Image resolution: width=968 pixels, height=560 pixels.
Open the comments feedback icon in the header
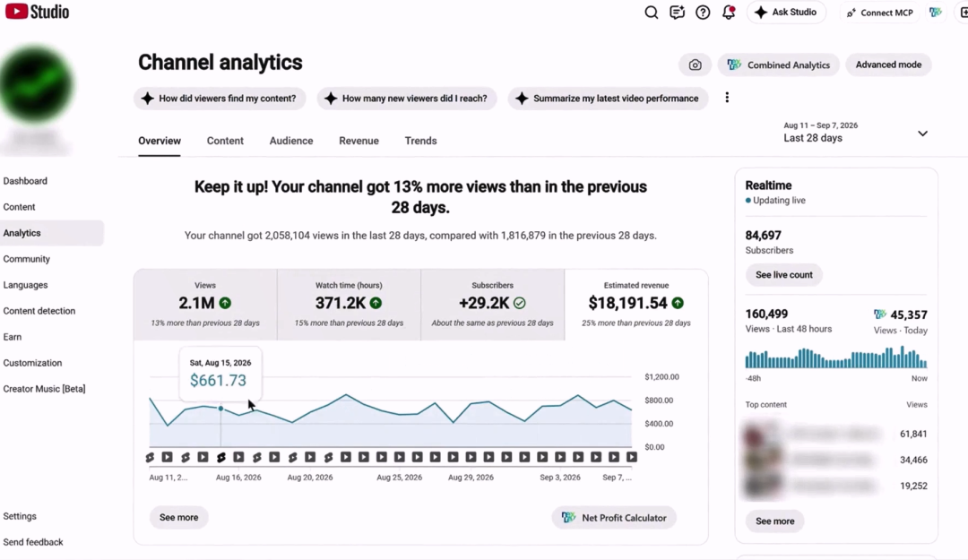677,13
